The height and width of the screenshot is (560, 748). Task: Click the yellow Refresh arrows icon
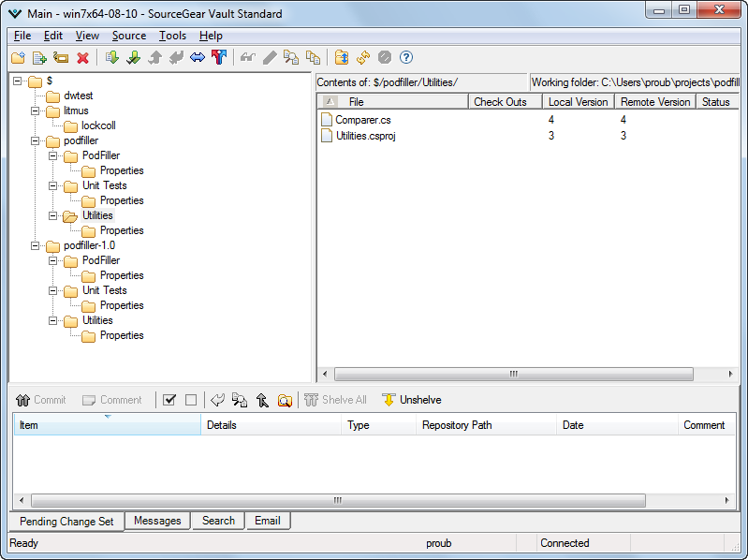tap(363, 58)
